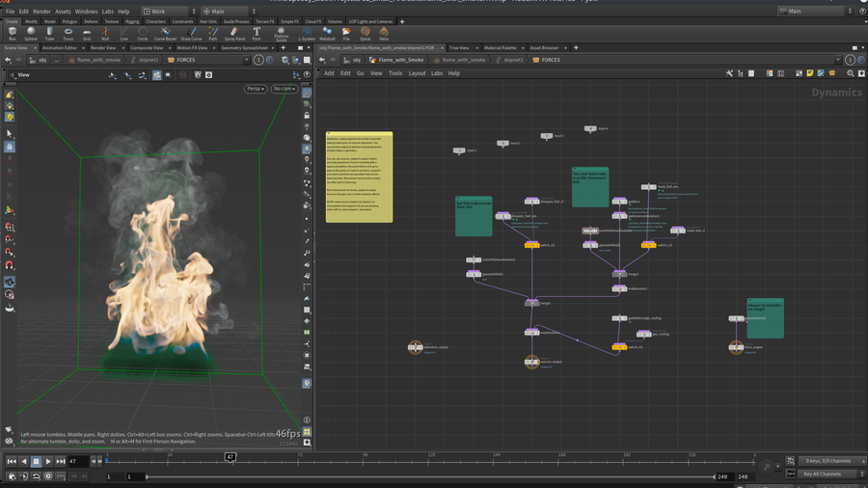Switch to the Geometry Spreadsheet tab
Screen dimensions: 868x488
tap(245, 48)
